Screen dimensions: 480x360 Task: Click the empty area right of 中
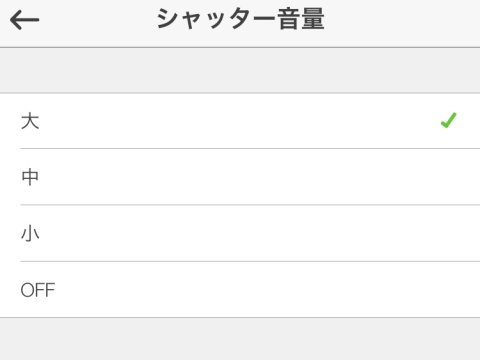pos(260,177)
